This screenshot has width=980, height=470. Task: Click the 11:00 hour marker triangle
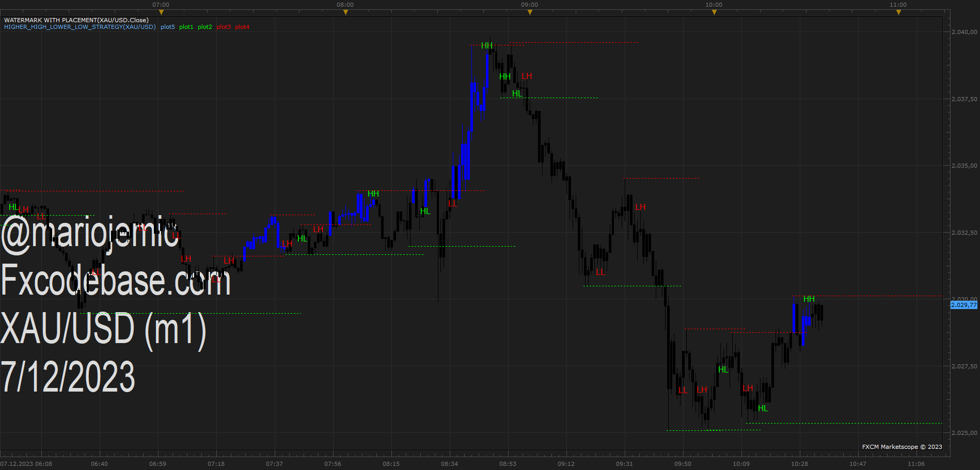click(898, 12)
